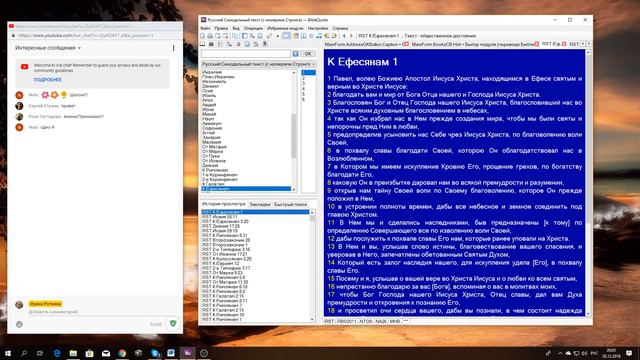
Task: Open the Операции menu
Action: coord(253,28)
